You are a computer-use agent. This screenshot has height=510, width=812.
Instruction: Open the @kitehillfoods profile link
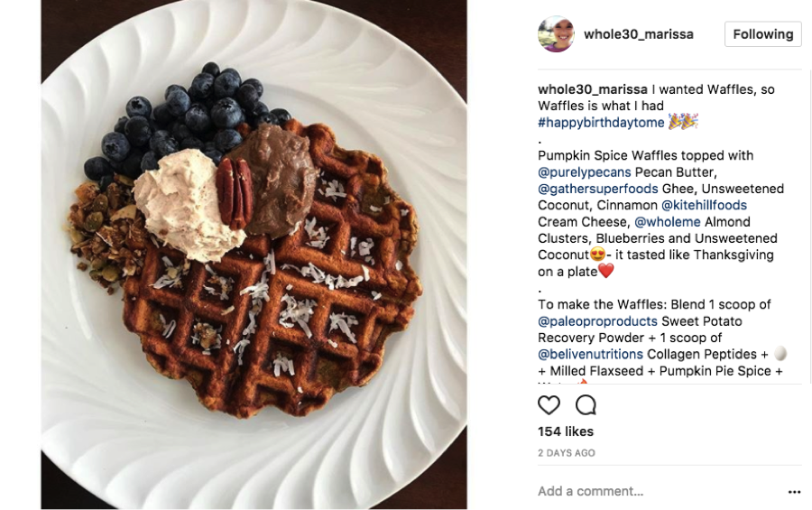[x=705, y=205]
